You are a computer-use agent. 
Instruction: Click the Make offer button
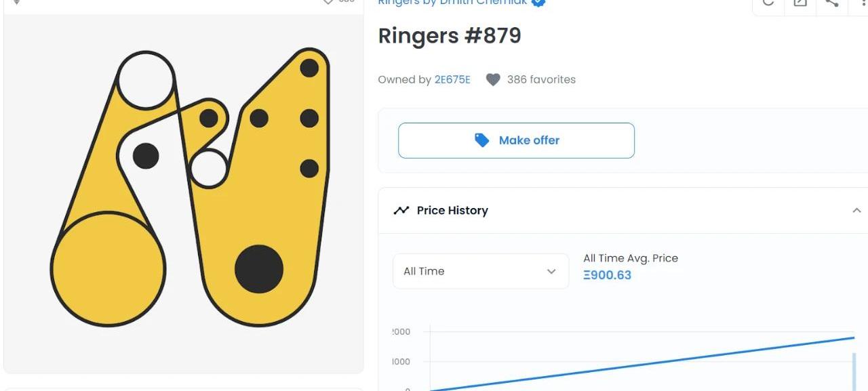tap(516, 140)
